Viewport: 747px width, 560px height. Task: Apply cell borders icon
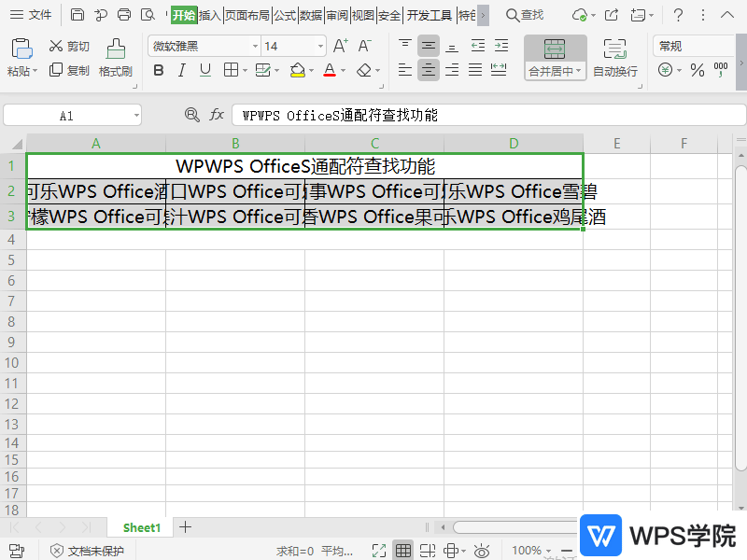pyautogui.click(x=231, y=70)
